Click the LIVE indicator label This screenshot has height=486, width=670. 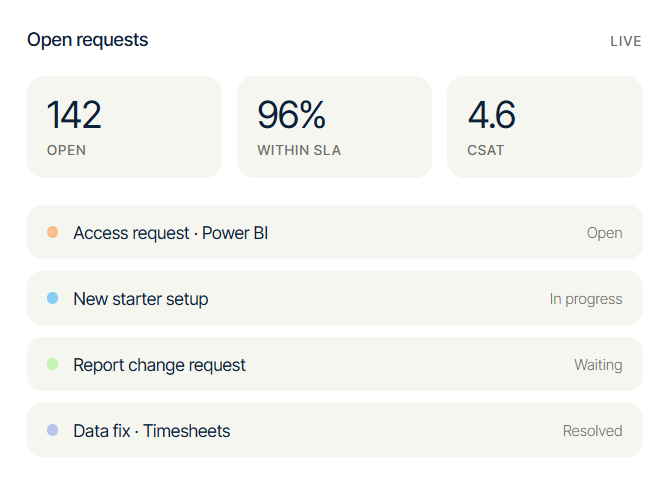pyautogui.click(x=626, y=41)
